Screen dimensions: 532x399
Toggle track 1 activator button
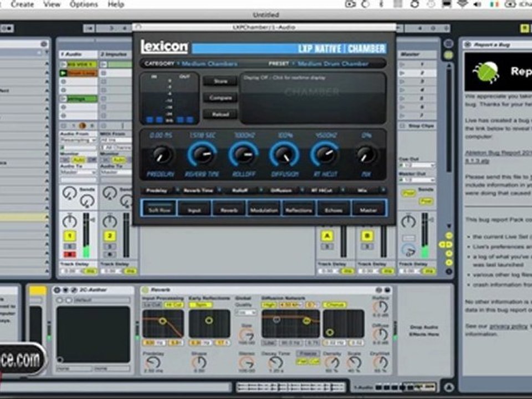tap(70, 236)
